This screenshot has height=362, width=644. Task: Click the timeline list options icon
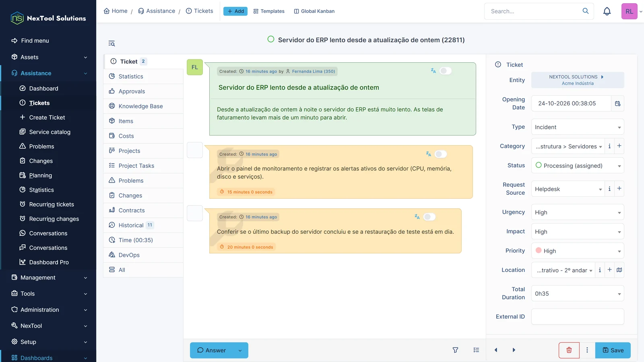[x=476, y=350]
